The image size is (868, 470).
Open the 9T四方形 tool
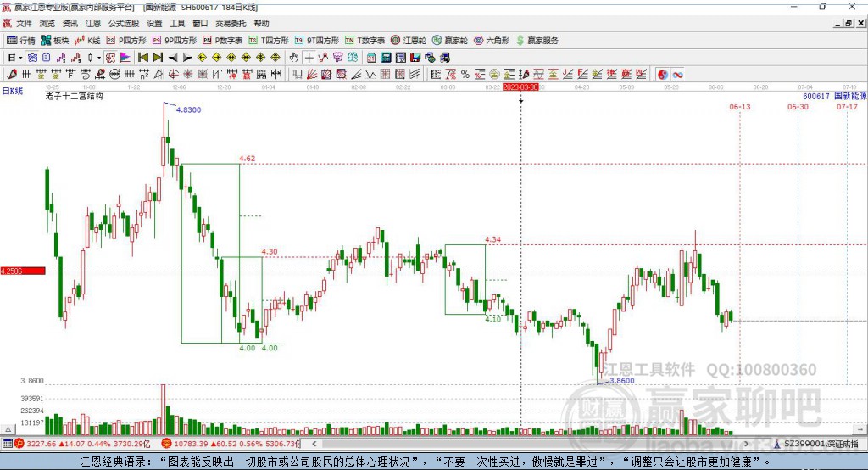click(317, 41)
